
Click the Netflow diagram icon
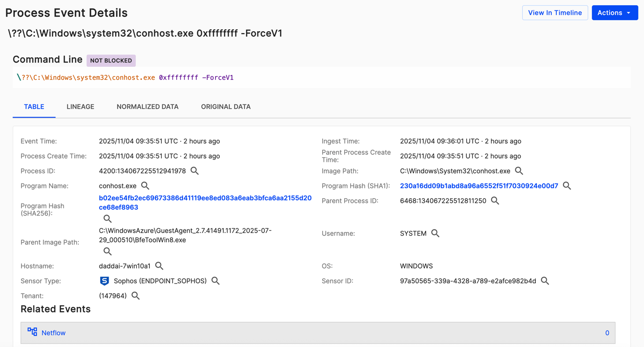click(32, 332)
